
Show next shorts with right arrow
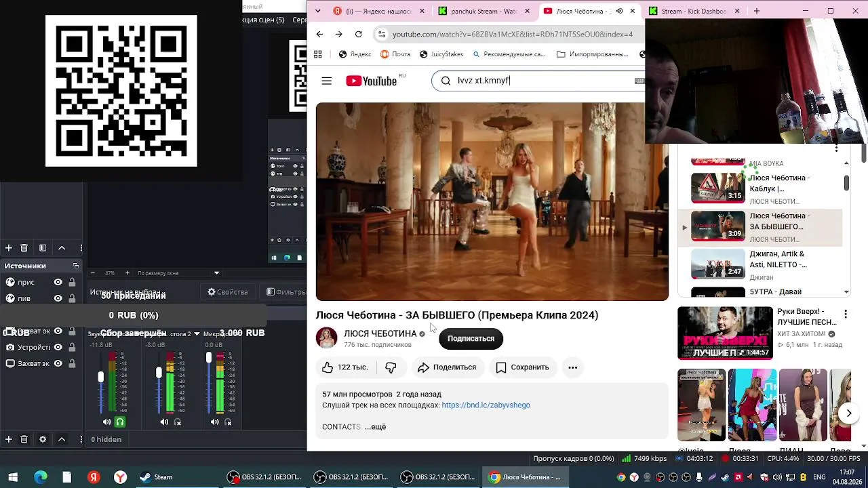848,413
